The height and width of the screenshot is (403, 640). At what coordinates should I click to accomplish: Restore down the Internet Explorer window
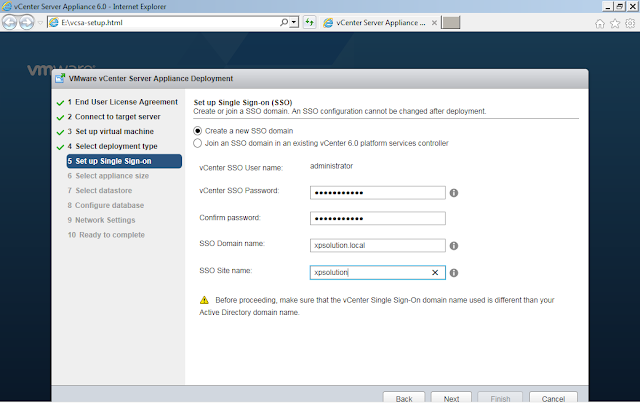[x=620, y=6]
